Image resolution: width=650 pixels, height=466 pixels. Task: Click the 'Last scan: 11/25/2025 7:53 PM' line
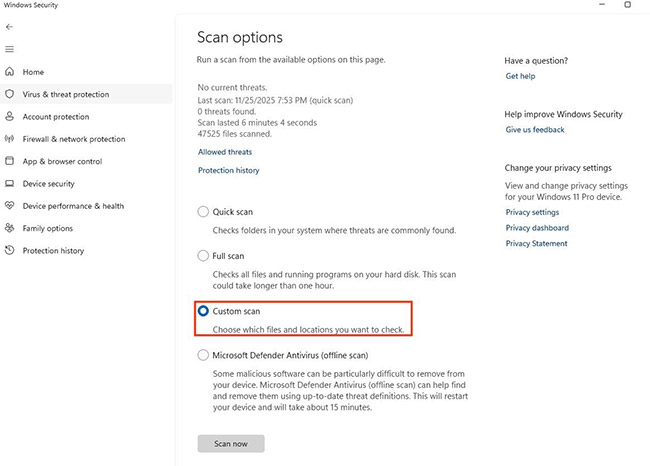click(x=275, y=100)
